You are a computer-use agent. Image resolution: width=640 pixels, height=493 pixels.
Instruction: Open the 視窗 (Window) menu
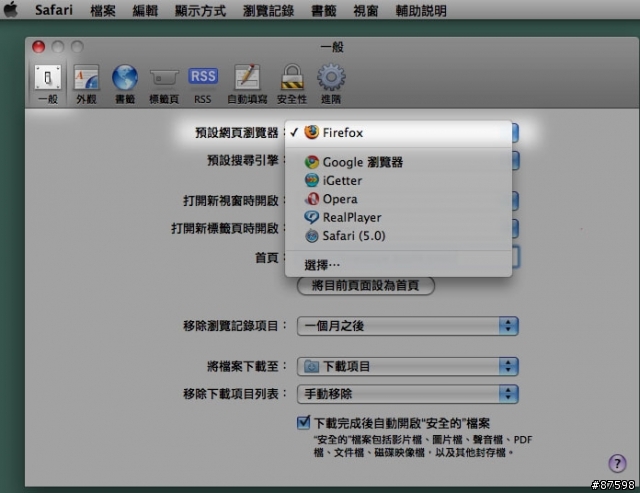(x=366, y=10)
